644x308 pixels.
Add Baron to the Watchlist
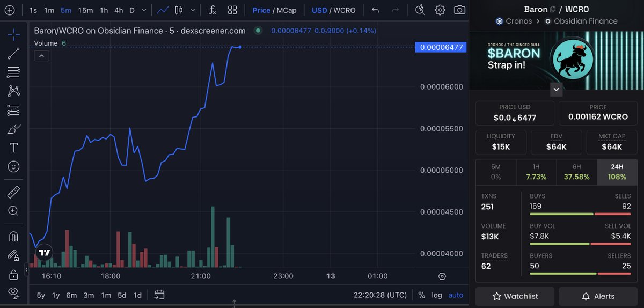[x=515, y=296]
